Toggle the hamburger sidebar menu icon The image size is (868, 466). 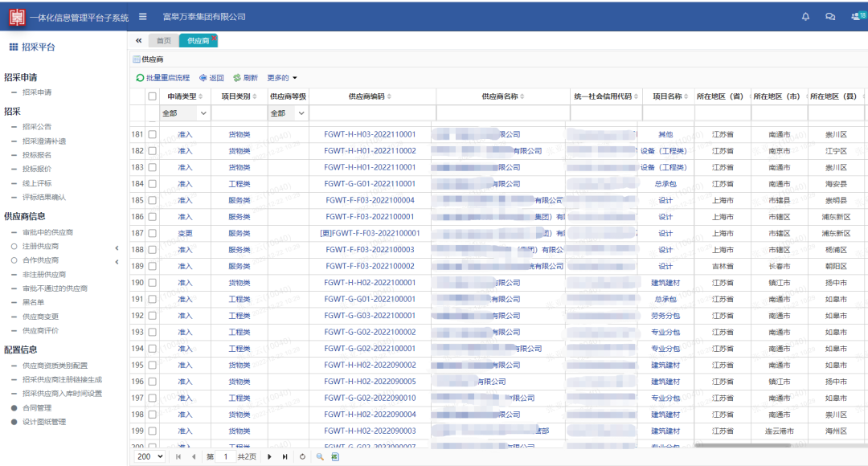pos(143,17)
